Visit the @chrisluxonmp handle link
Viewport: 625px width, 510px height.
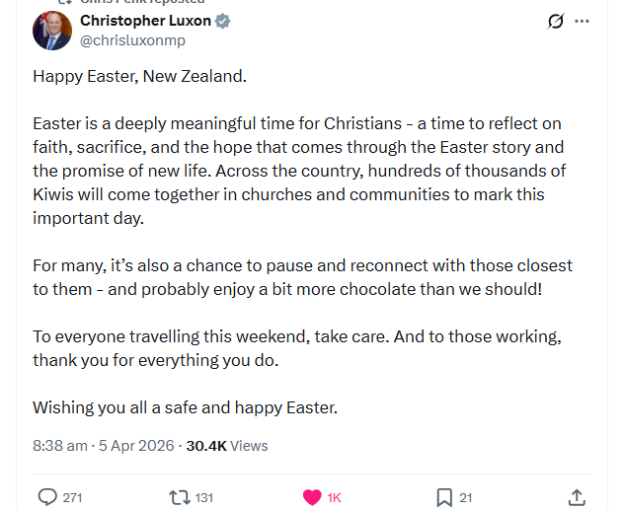132,40
